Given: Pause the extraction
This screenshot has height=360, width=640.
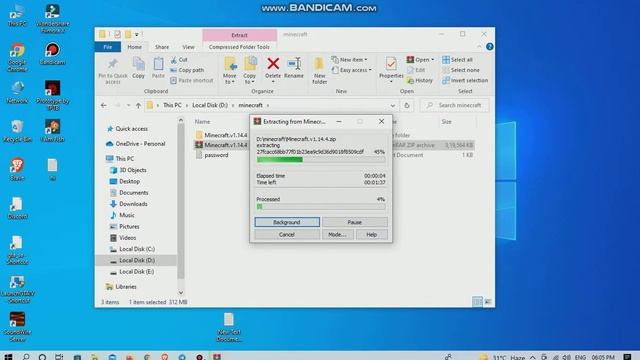Looking at the screenshot, I should pyautogui.click(x=355, y=222).
